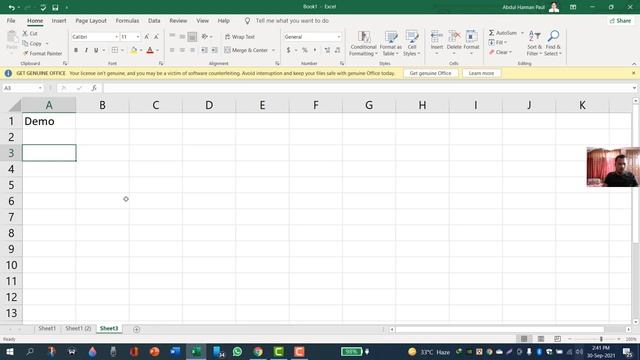The height and width of the screenshot is (360, 640).
Task: Open Format cells menu
Action: point(471,43)
